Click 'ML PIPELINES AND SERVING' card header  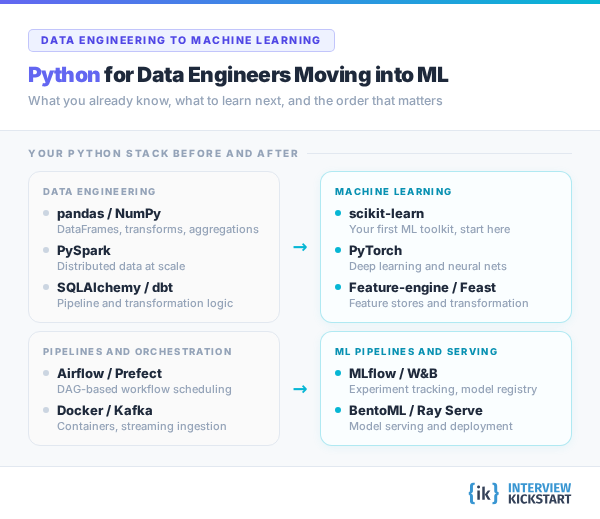[x=416, y=352]
